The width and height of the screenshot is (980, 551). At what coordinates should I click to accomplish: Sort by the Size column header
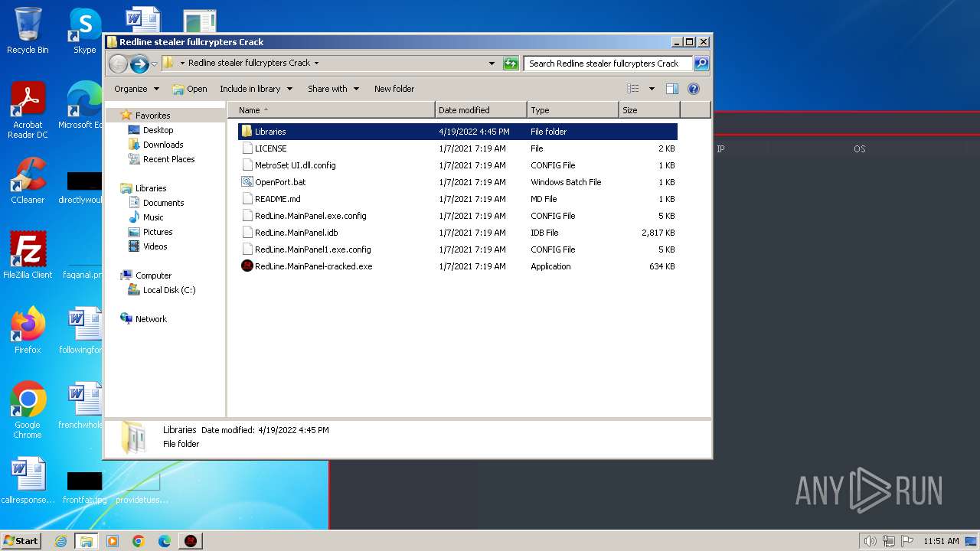649,110
